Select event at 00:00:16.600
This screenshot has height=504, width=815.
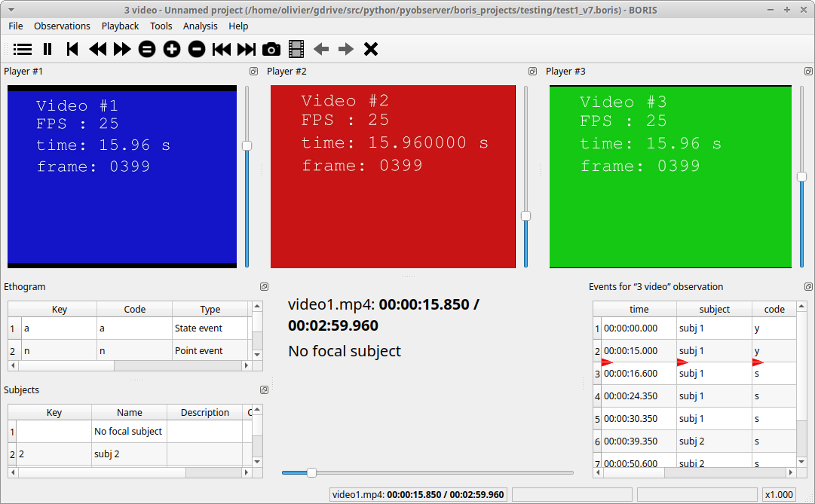tap(639, 373)
